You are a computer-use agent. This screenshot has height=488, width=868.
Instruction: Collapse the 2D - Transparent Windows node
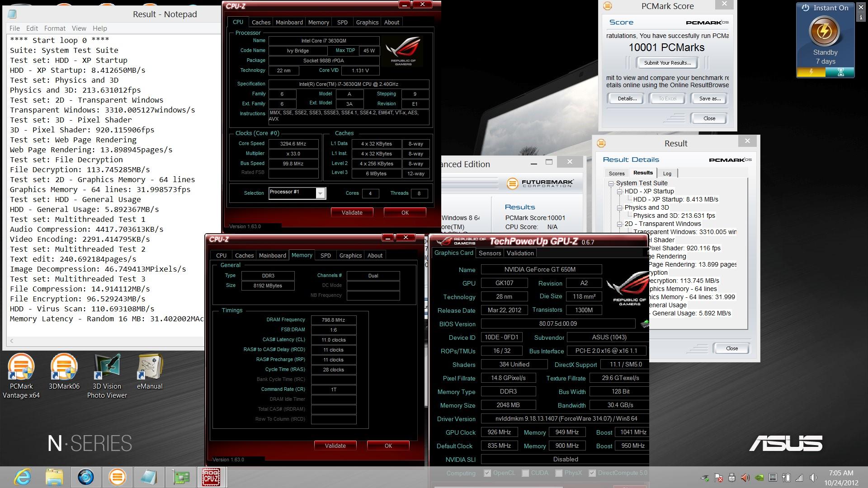pos(620,224)
